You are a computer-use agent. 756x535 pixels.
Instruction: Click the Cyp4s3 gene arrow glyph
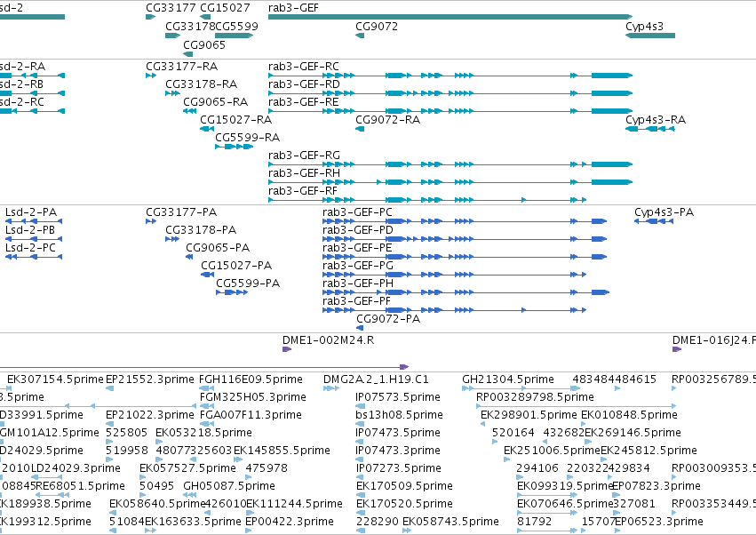[650, 36]
